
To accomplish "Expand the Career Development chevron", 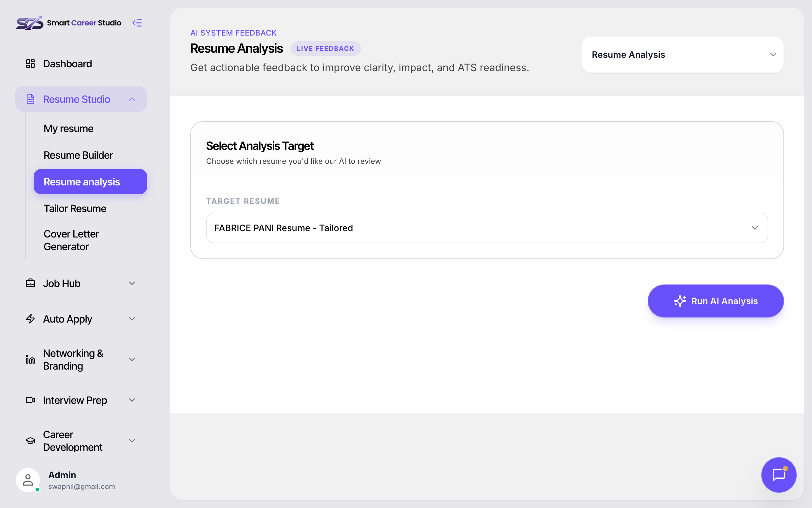I will pos(132,441).
